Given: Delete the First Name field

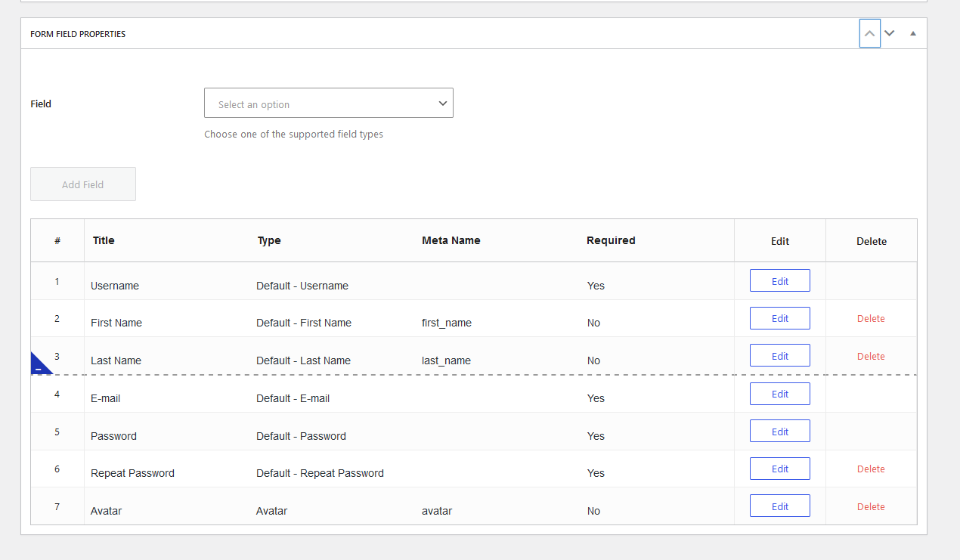Looking at the screenshot, I should click(x=871, y=319).
